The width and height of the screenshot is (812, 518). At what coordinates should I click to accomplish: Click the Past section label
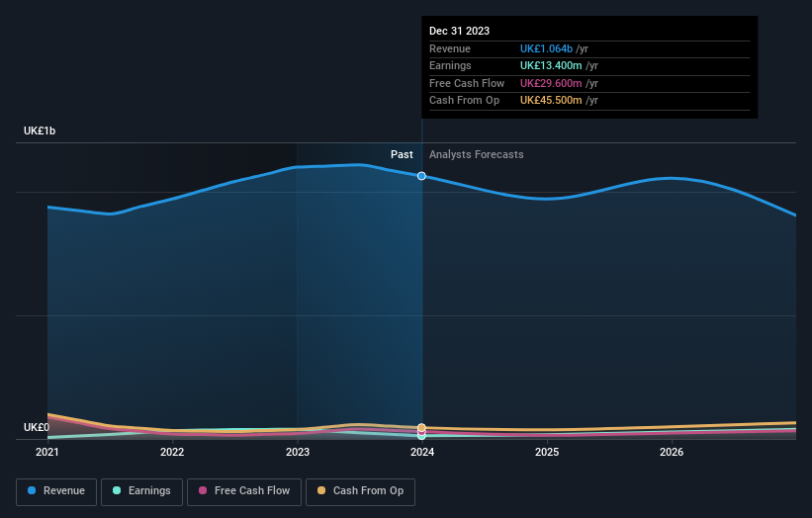402,154
